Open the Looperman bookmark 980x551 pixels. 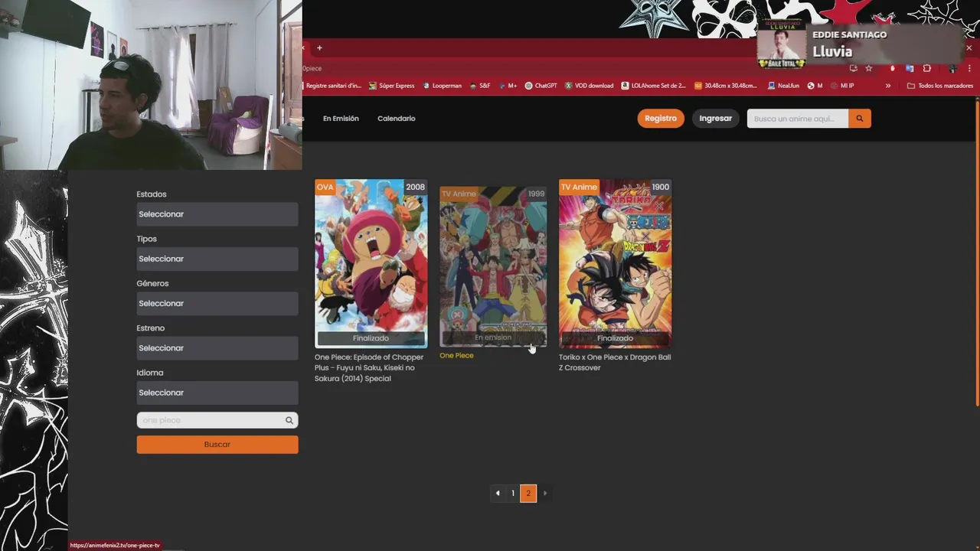tap(442, 86)
